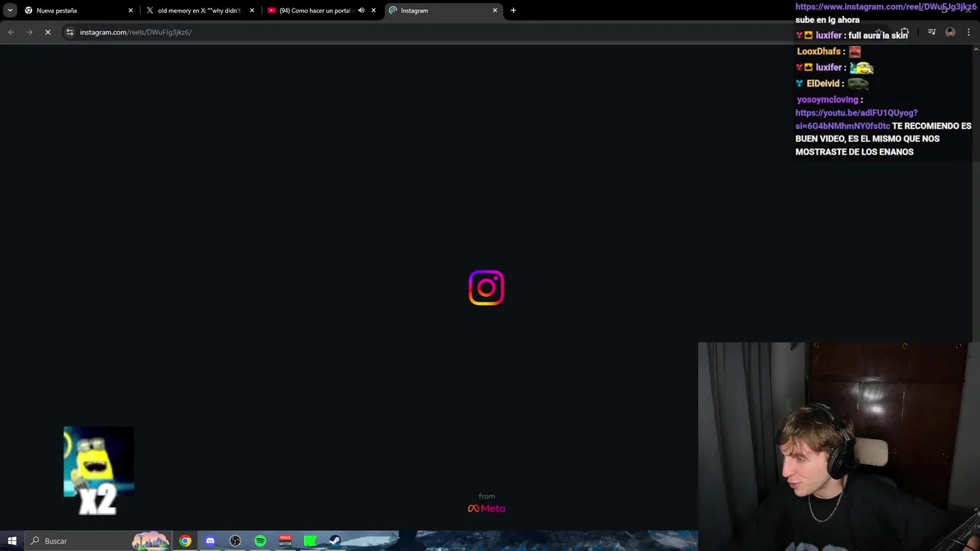Click the search highlight city illustration
Screen dimensions: 980x551
pyautogui.click(x=150, y=540)
